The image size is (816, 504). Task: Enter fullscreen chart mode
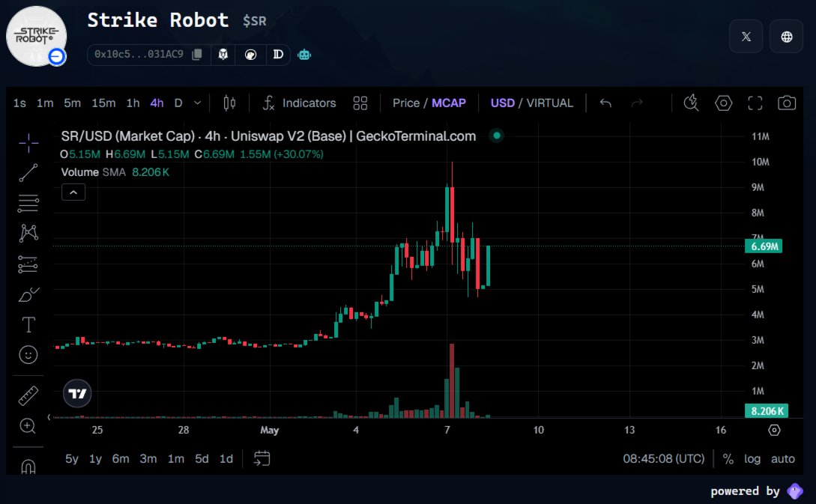click(x=755, y=103)
